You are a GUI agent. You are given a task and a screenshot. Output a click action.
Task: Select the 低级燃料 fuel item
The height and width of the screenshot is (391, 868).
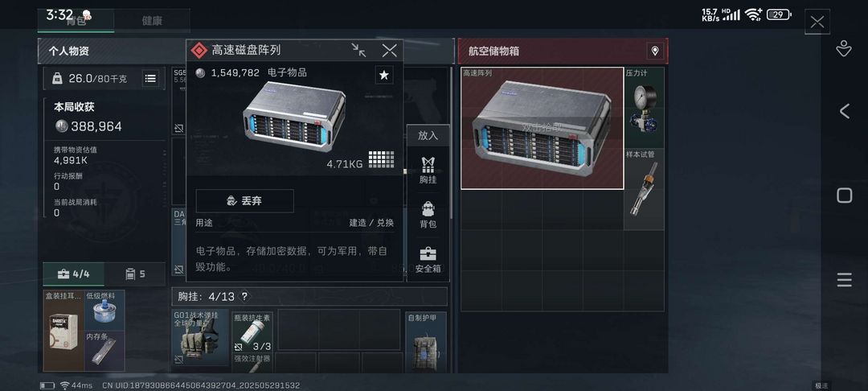(104, 310)
